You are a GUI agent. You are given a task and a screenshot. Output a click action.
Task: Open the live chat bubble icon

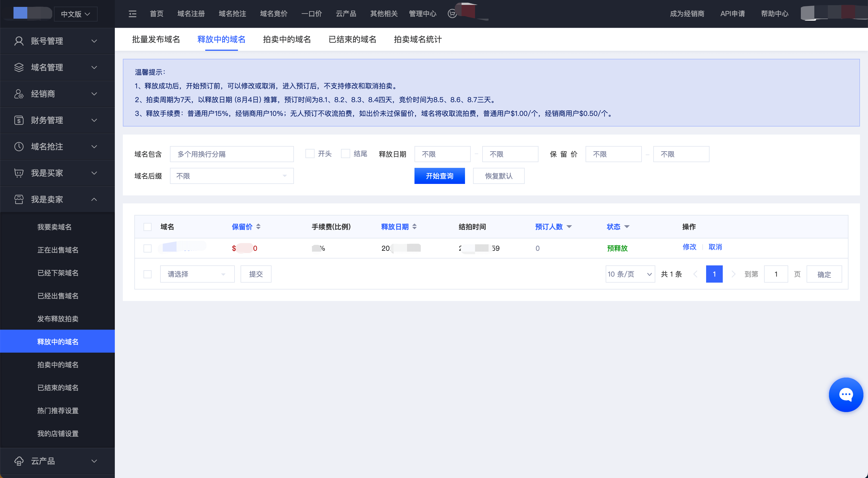(846, 395)
